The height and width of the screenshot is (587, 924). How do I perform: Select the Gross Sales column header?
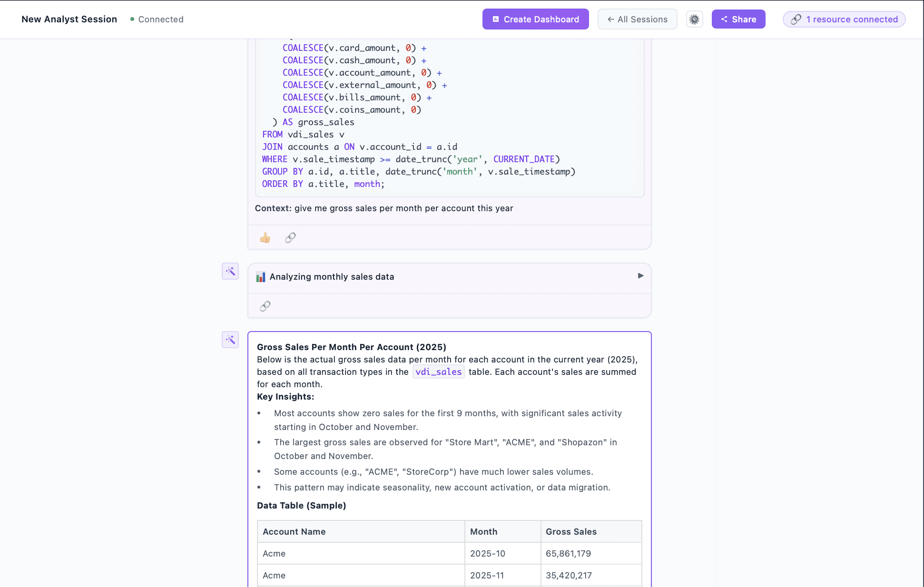571,532
